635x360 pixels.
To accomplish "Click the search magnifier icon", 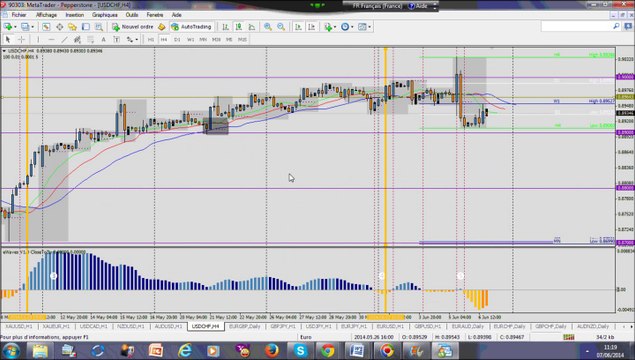I will pos(616,26).
